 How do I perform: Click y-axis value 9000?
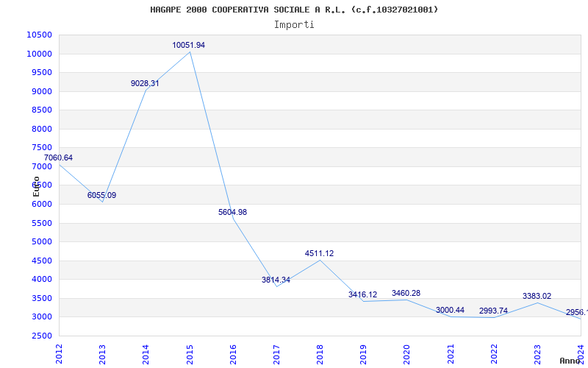tap(41, 91)
